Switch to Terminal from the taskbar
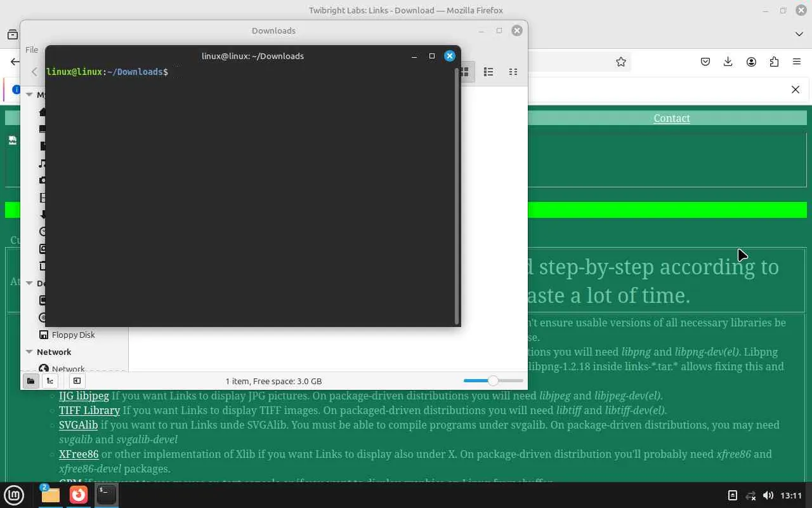The image size is (812, 508). coord(107,495)
